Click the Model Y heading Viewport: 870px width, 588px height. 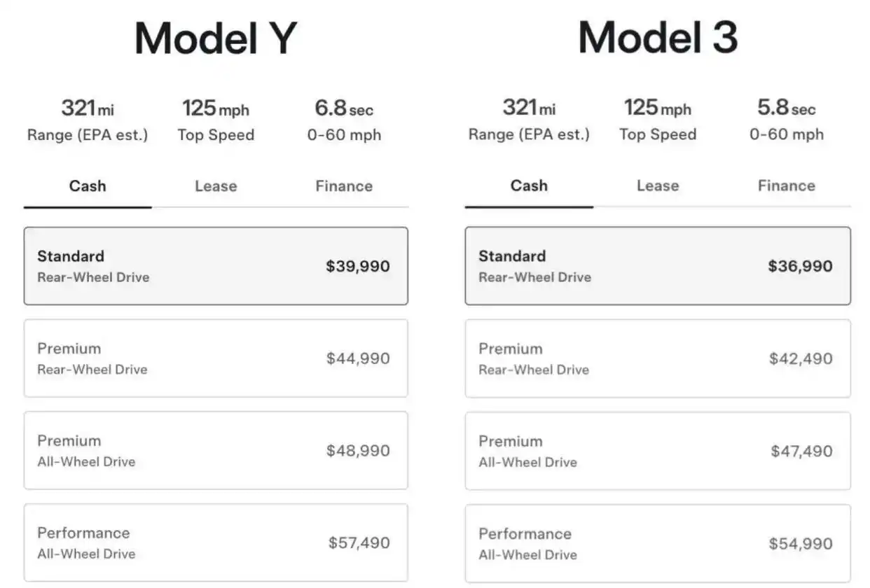pos(216,38)
